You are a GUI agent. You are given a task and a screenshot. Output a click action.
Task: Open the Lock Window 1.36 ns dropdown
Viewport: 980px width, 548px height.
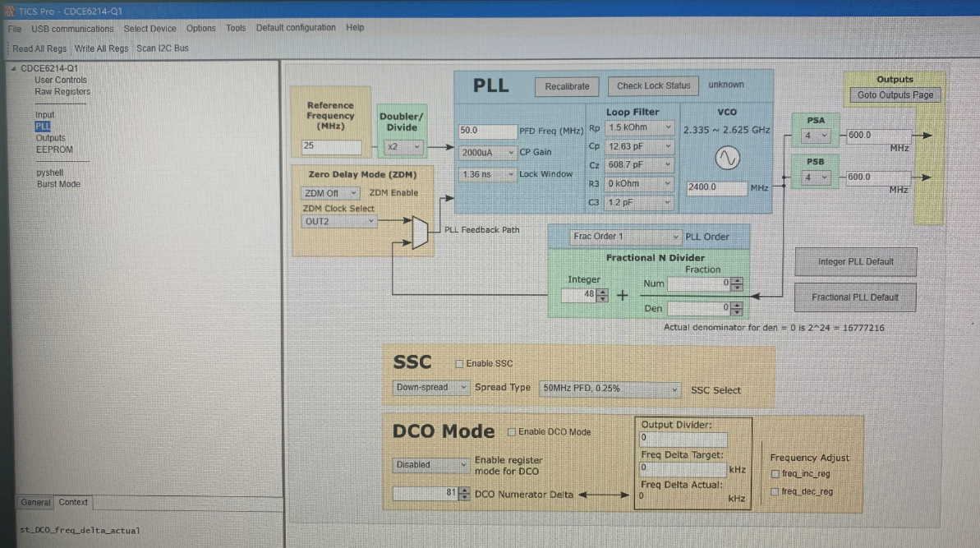487,174
